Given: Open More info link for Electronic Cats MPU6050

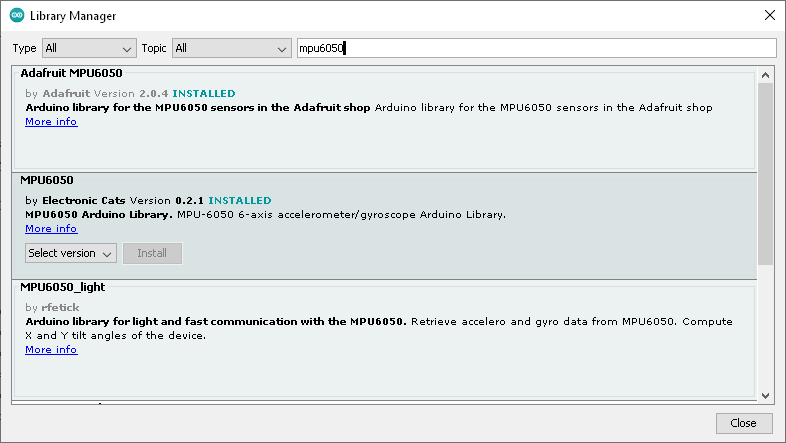Looking at the screenshot, I should tap(51, 229).
